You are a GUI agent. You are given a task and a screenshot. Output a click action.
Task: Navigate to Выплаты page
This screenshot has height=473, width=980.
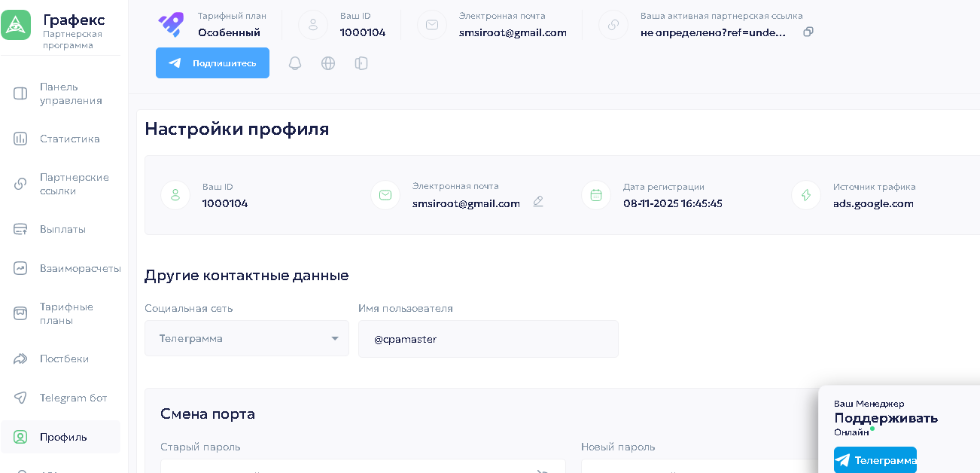tap(62, 229)
